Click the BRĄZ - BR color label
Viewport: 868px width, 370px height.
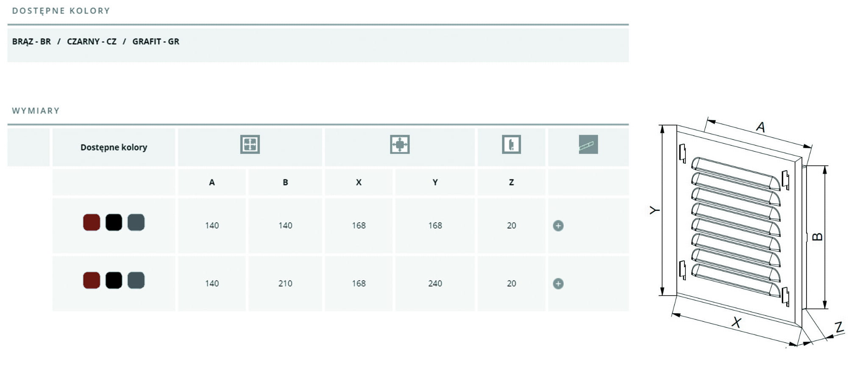point(31,41)
